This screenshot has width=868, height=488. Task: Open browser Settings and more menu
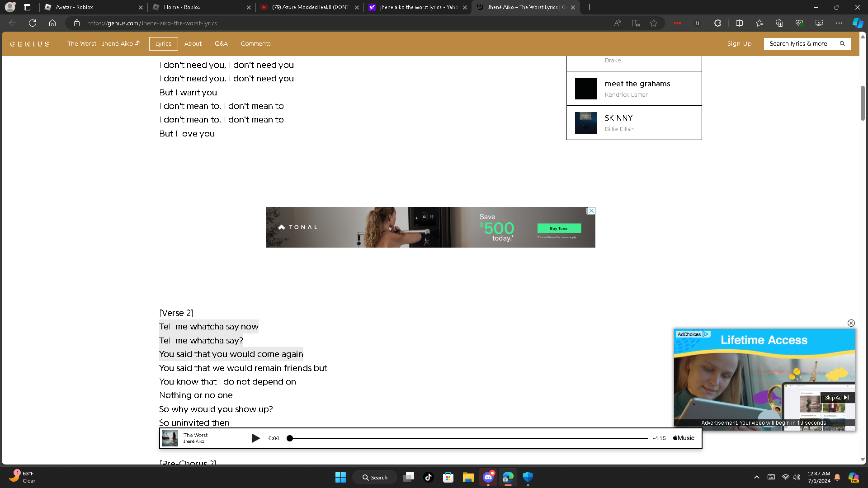pos(839,23)
